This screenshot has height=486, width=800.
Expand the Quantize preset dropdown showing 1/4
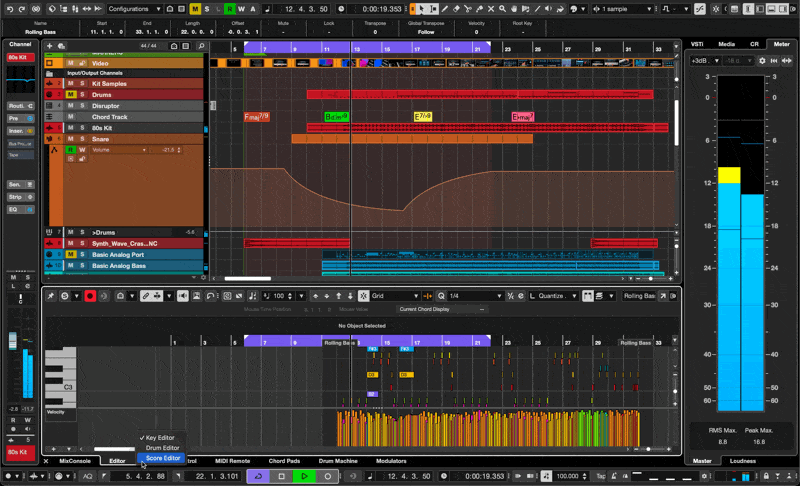[475, 296]
